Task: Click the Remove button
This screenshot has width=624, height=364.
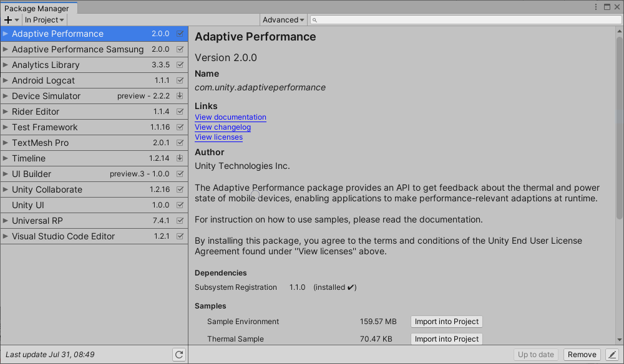Action: click(x=581, y=354)
